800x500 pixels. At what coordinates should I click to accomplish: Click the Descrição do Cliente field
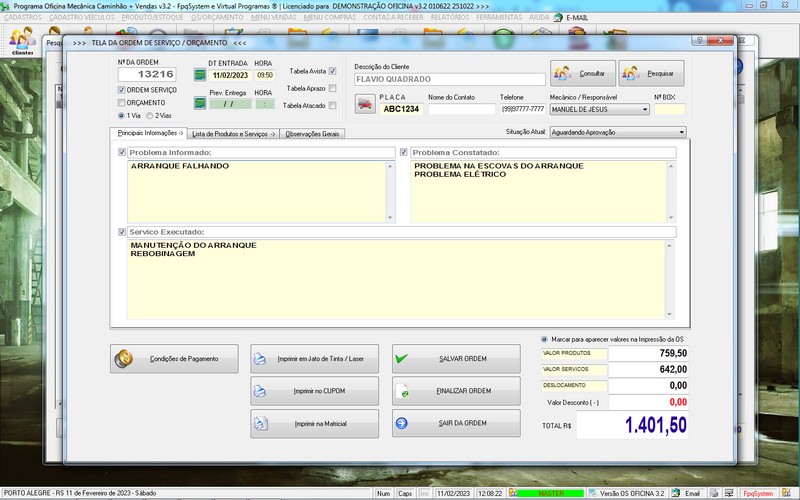(449, 79)
